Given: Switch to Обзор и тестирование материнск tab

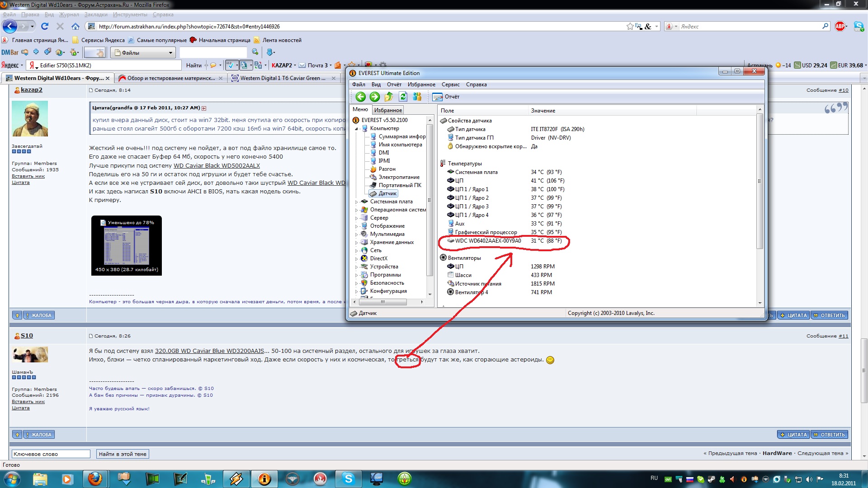Looking at the screenshot, I should (x=170, y=78).
